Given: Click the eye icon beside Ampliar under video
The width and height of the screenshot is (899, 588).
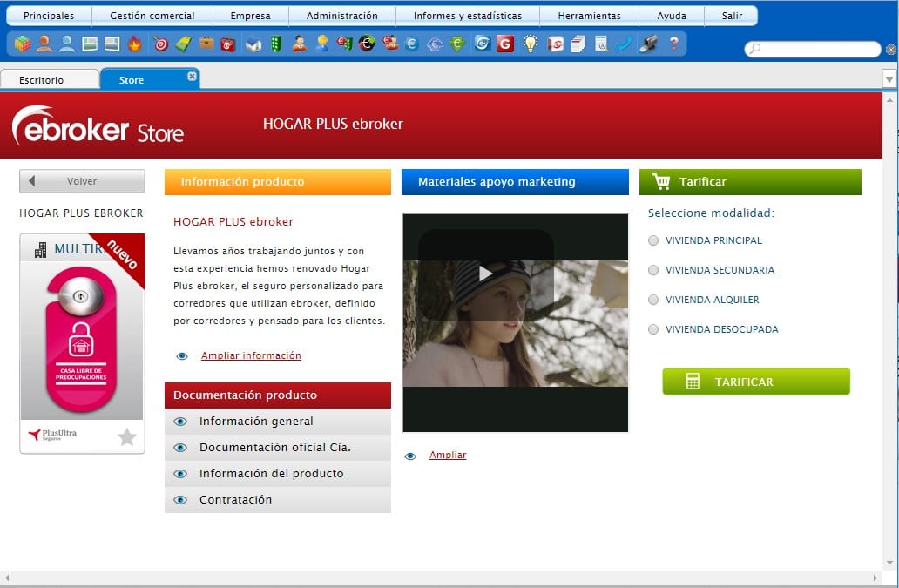Looking at the screenshot, I should 410,456.
